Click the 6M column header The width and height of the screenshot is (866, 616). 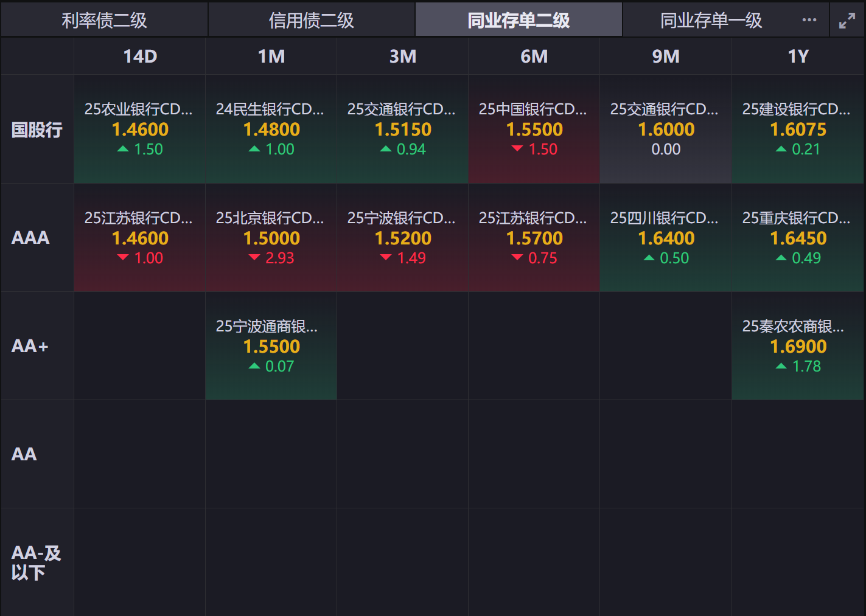click(x=534, y=57)
